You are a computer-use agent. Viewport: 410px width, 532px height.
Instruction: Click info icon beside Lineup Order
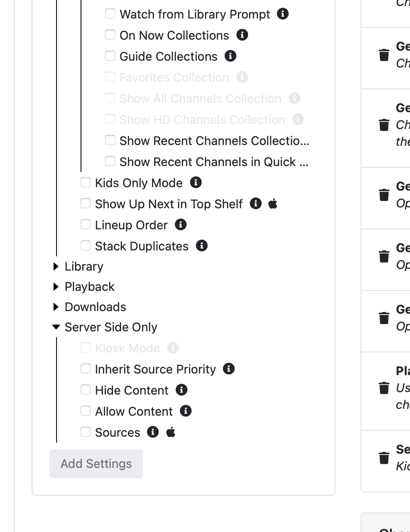point(181,225)
